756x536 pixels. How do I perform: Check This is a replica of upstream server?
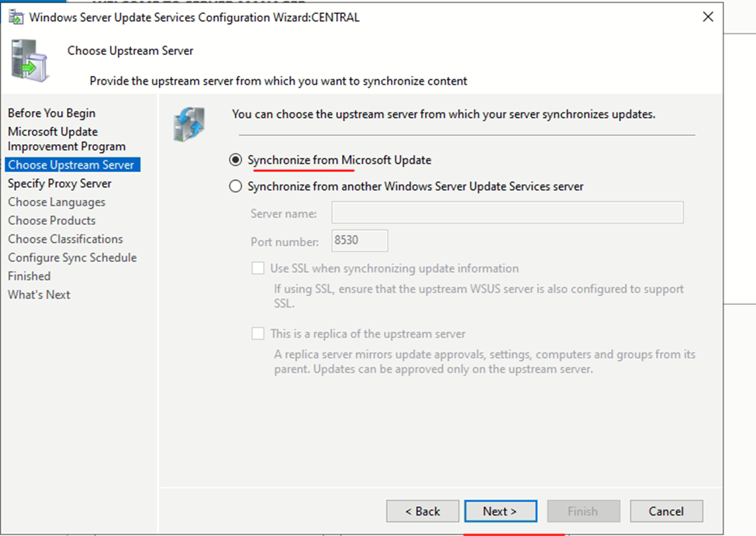[x=258, y=334]
